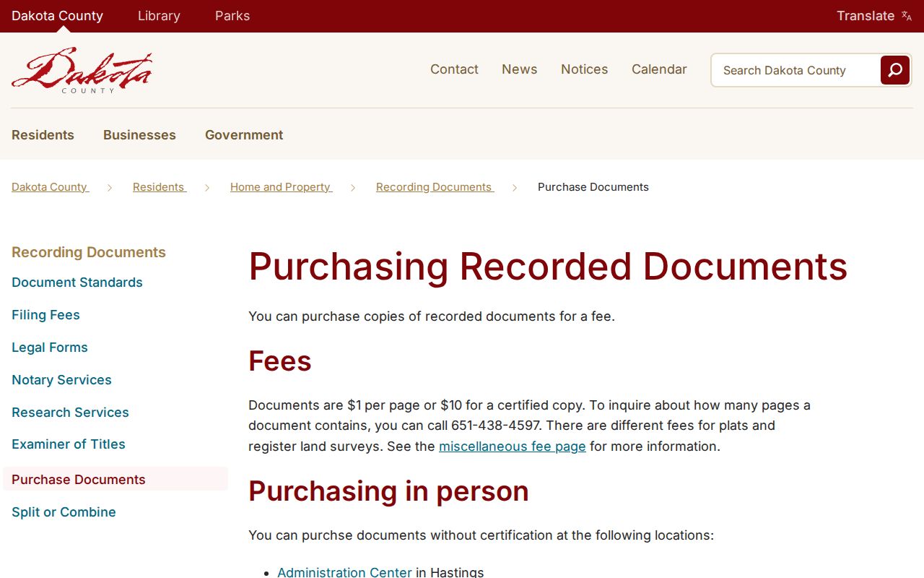Click the Fees section heading
Image resolution: width=924 pixels, height=578 pixels.
[x=280, y=361]
